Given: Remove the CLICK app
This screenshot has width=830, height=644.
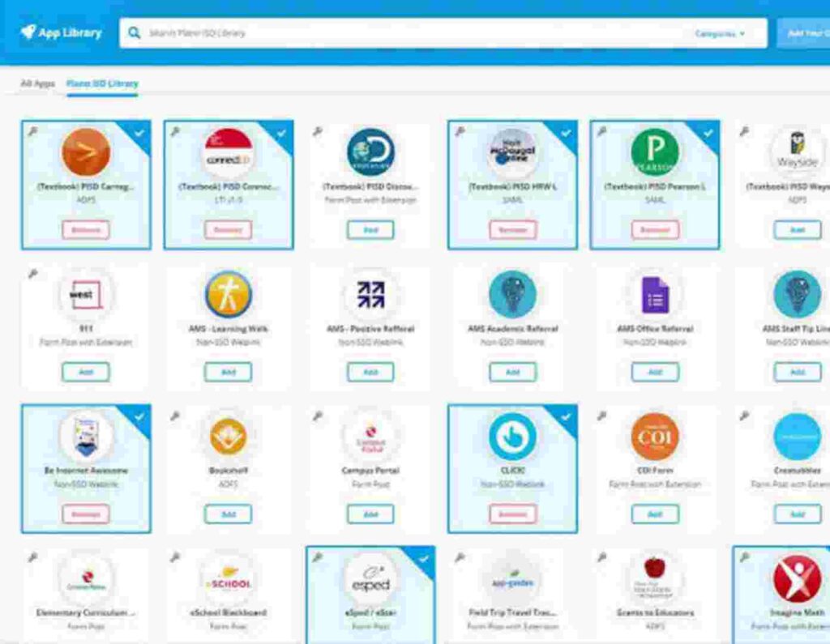Looking at the screenshot, I should pos(512,514).
